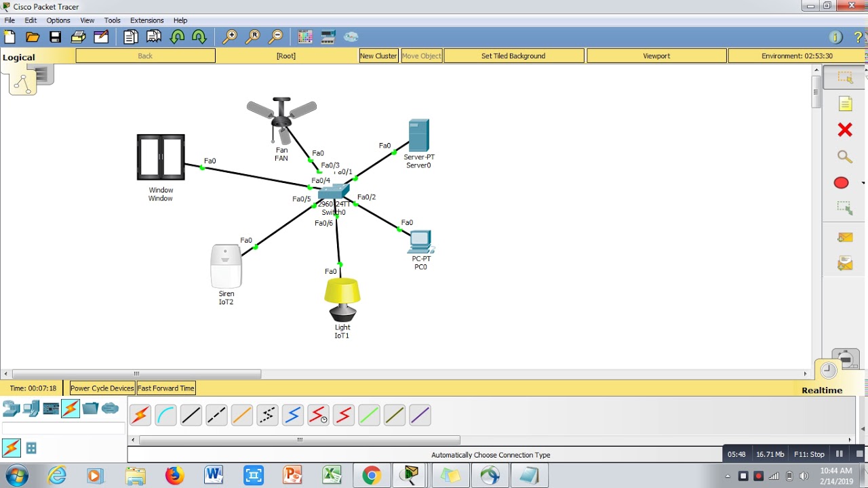Click the Viewport button

(x=656, y=56)
